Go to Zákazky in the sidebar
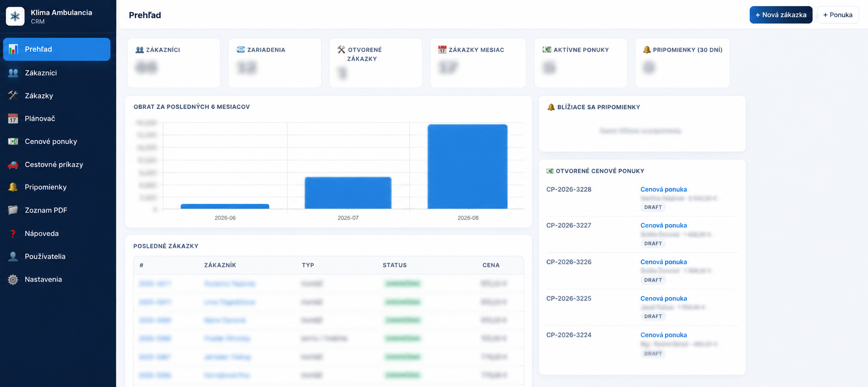The width and height of the screenshot is (868, 387). 57,96
